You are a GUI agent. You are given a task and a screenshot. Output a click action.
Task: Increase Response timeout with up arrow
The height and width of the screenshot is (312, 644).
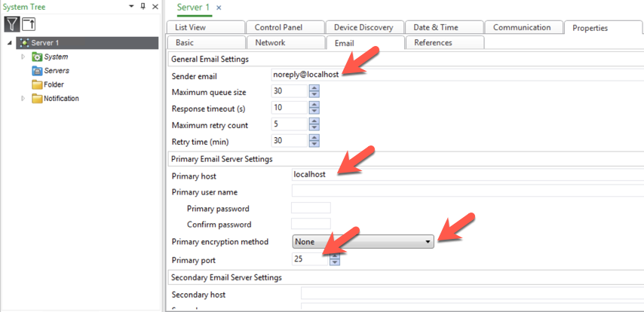point(314,105)
